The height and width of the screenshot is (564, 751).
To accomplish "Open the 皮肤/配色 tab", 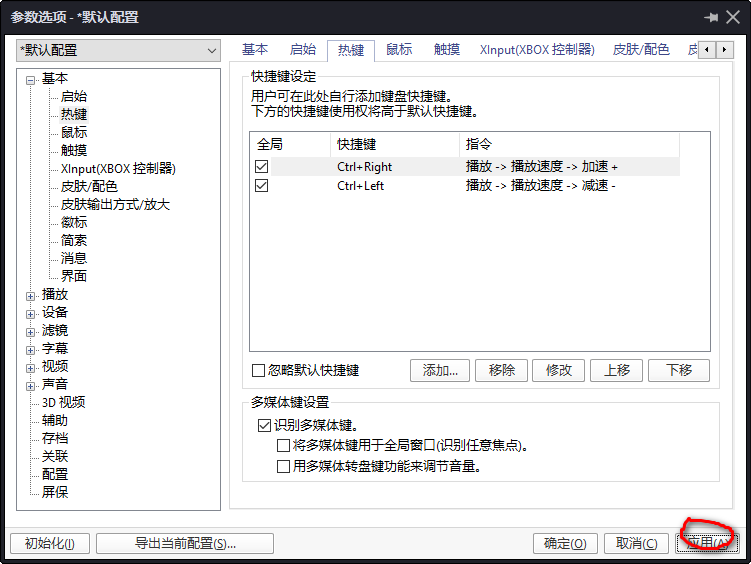I will [641, 50].
